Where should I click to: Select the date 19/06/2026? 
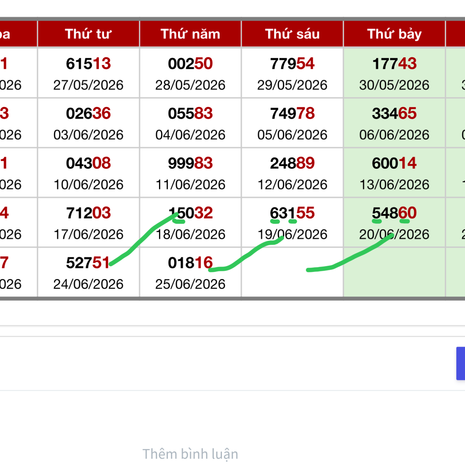pyautogui.click(x=292, y=234)
